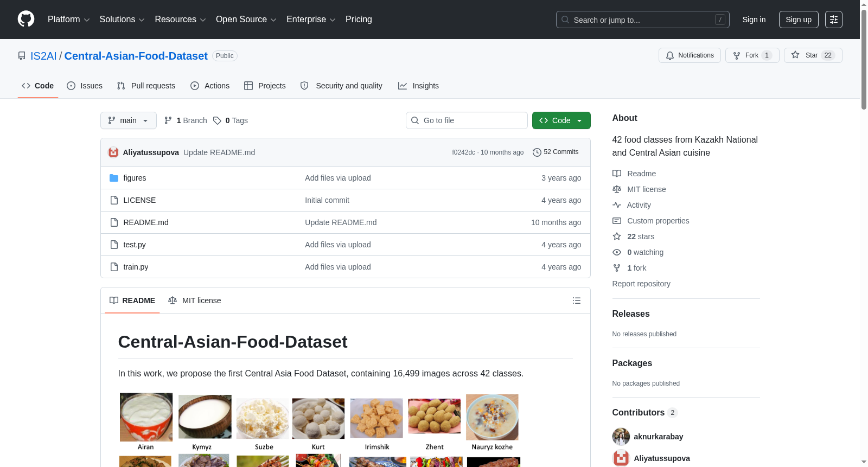The height and width of the screenshot is (467, 868).
Task: Open aknurkarabay contributor profile
Action: 658,437
